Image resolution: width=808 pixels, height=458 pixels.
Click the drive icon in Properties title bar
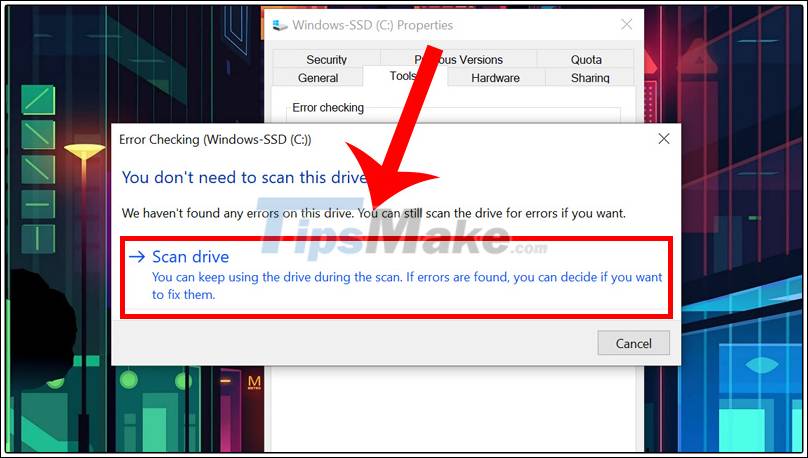pos(280,25)
